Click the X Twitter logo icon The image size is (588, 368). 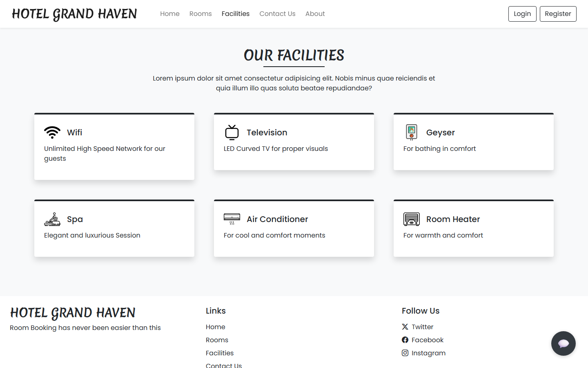coord(405,327)
